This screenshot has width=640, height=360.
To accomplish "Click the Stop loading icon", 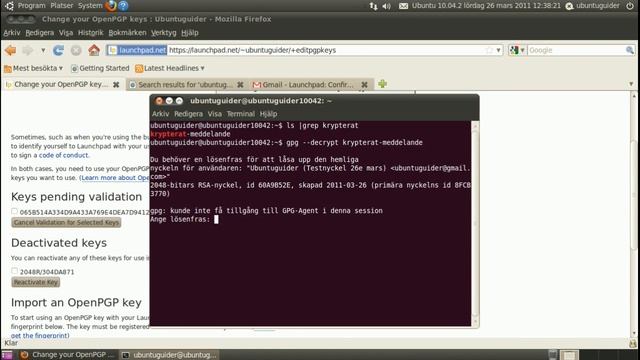I will [x=76, y=50].
